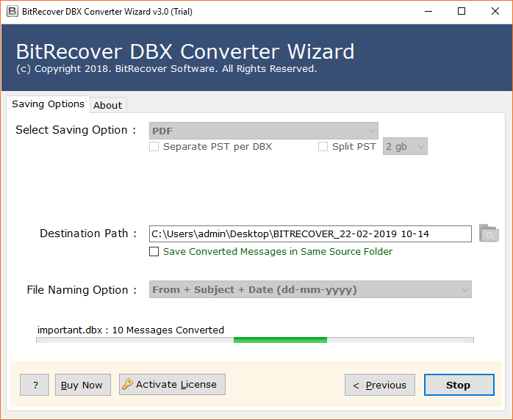Expand the 2 gb split size dropdown
This screenshot has height=420, width=513.
click(x=405, y=147)
